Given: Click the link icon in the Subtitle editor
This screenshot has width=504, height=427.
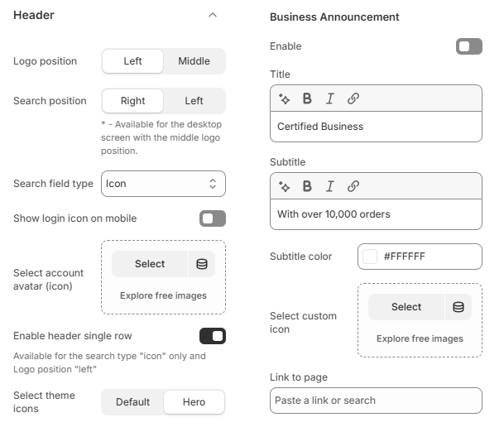Looking at the screenshot, I should pyautogui.click(x=353, y=186).
